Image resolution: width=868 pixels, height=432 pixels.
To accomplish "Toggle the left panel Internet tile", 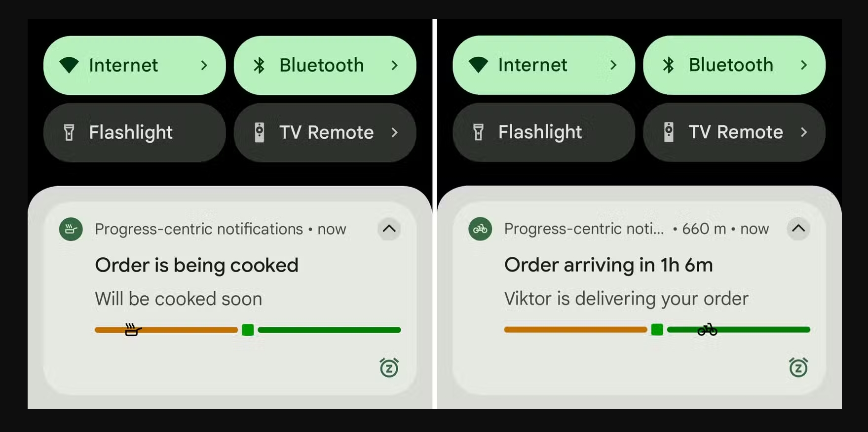I will (135, 65).
